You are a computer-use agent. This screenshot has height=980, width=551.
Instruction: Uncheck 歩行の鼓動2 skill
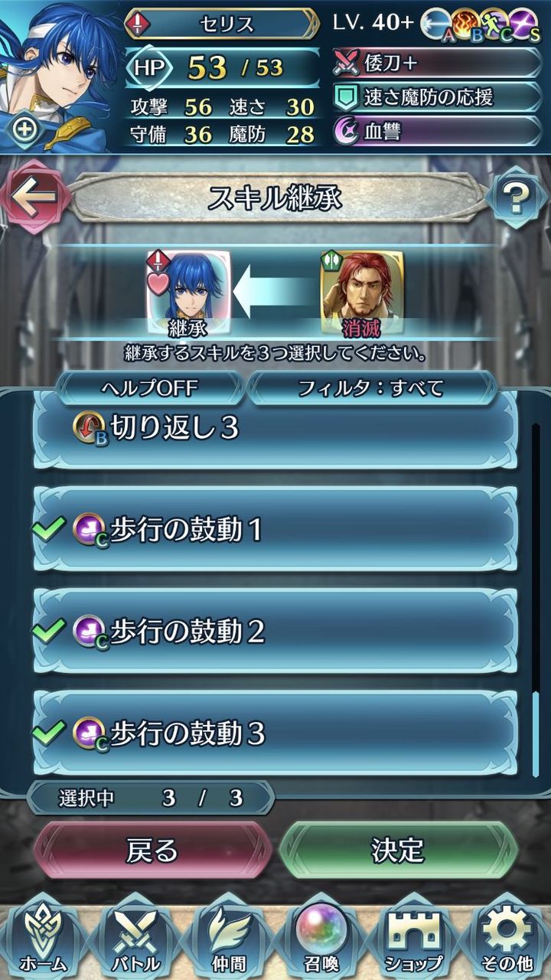(275, 632)
